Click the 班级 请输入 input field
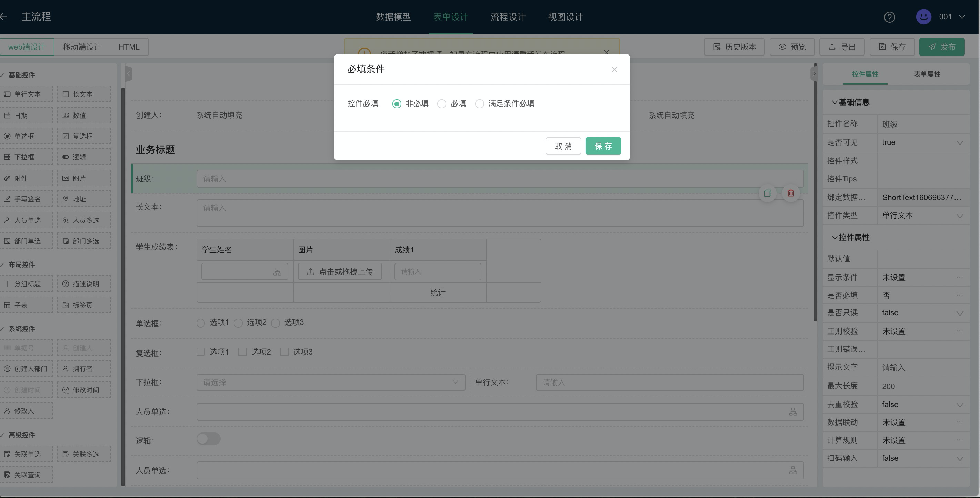Image resolution: width=980 pixels, height=498 pixels. pos(500,178)
